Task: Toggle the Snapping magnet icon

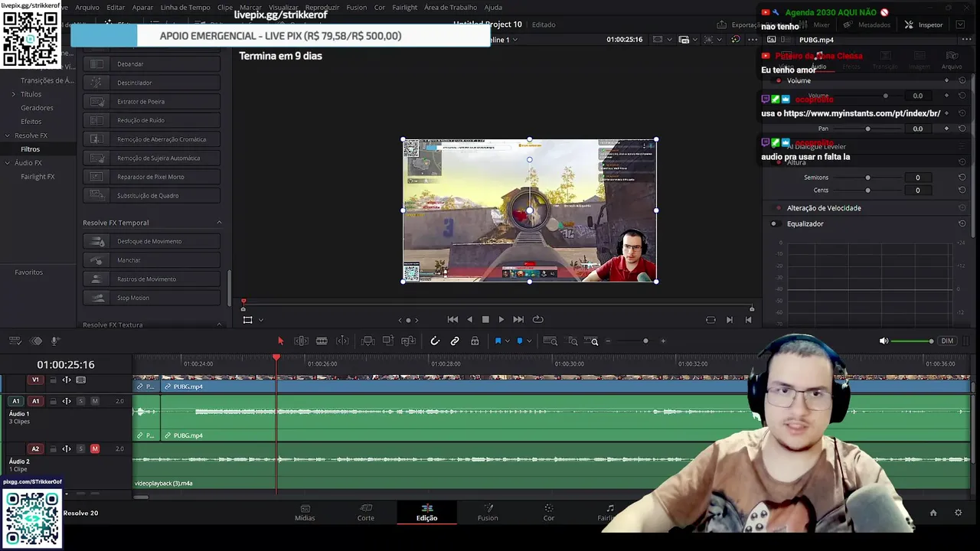Action: [x=435, y=341]
